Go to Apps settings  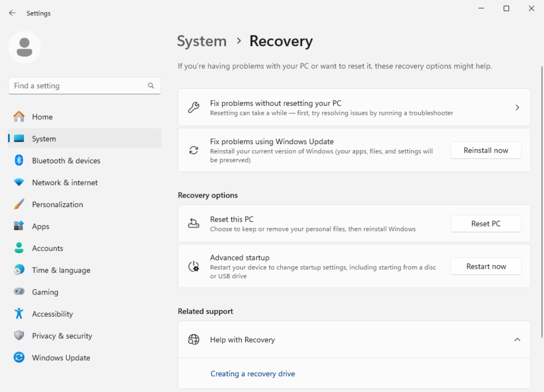41,226
